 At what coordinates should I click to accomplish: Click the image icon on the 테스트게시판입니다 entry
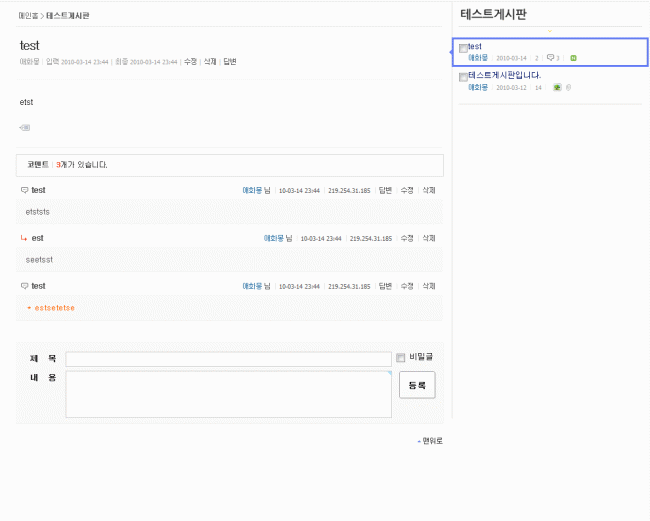tap(557, 88)
